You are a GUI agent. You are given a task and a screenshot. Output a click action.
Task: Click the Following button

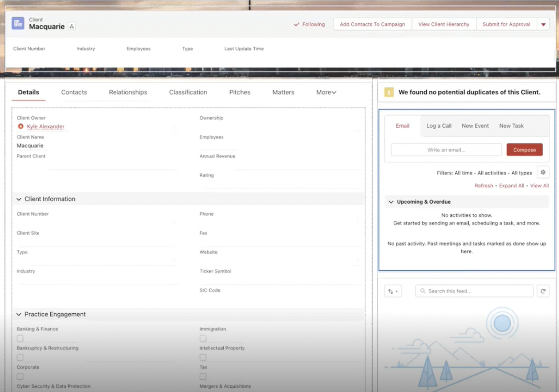click(x=309, y=24)
